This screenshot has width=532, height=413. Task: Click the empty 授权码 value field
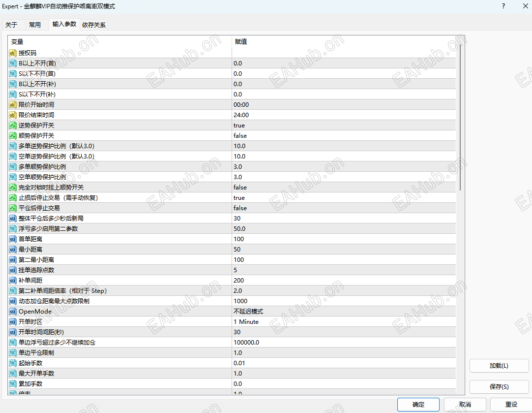344,53
